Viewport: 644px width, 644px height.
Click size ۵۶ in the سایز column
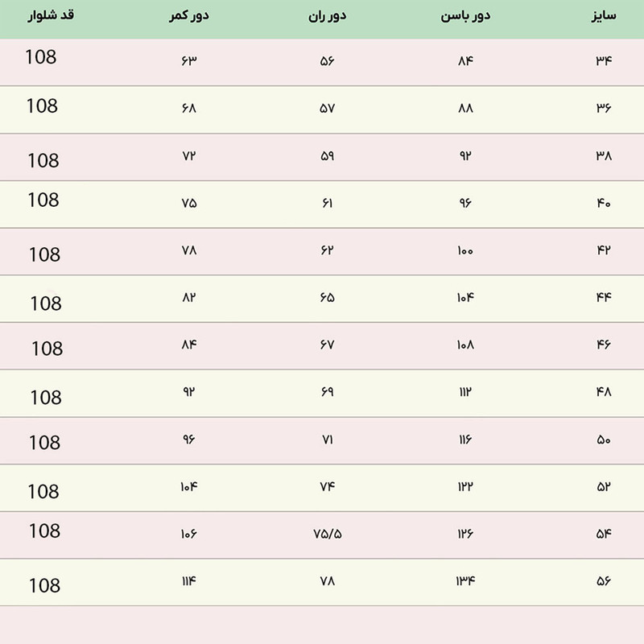(x=604, y=580)
